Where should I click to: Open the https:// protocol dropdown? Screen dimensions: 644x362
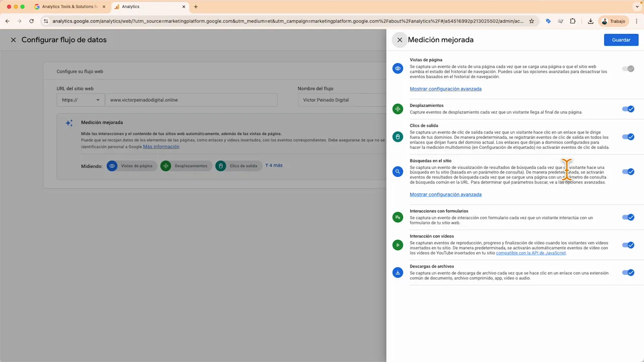tap(80, 100)
